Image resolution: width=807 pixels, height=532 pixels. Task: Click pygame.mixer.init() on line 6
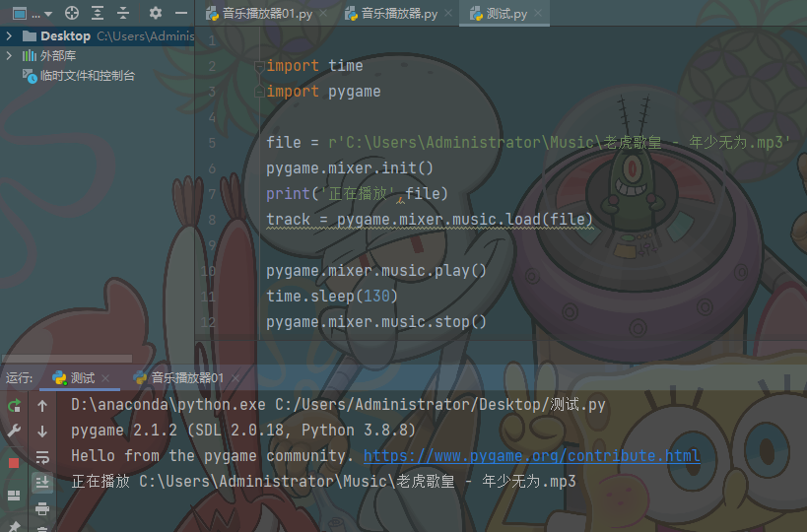coord(350,168)
